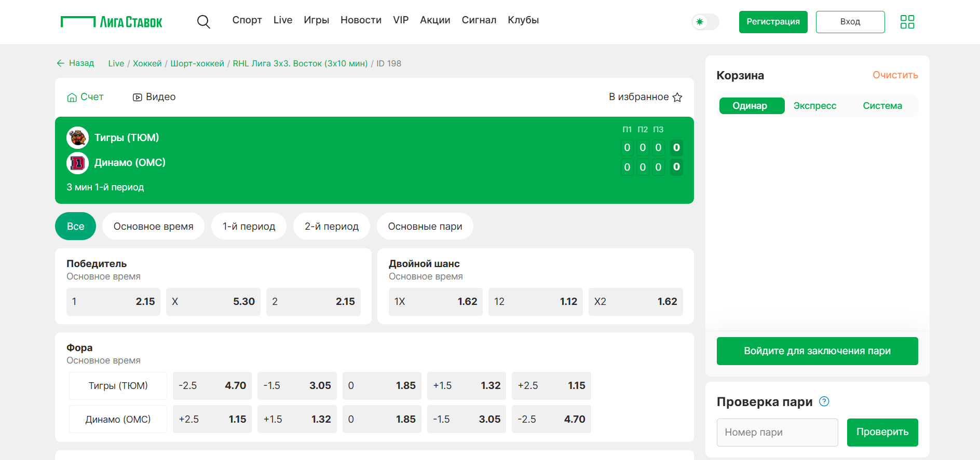Pick Тигры handicap -2.5 at 4.70
The height and width of the screenshot is (460, 980).
coord(212,386)
